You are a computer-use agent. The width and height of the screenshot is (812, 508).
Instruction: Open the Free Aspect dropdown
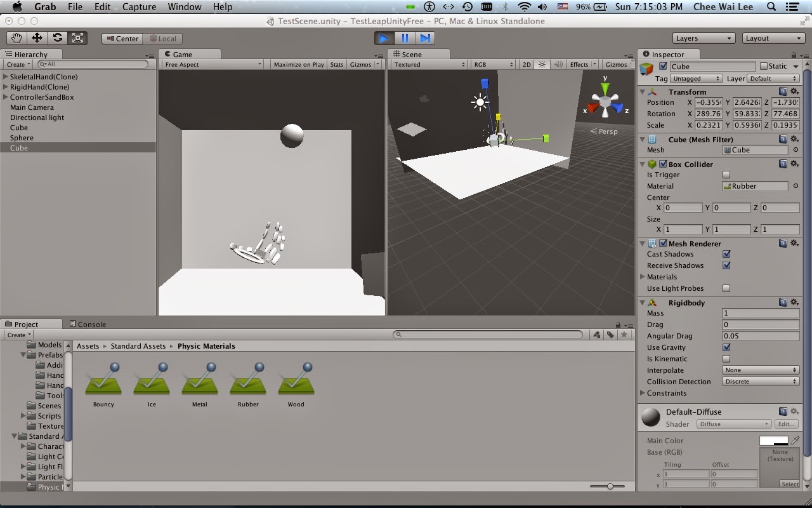[213, 64]
